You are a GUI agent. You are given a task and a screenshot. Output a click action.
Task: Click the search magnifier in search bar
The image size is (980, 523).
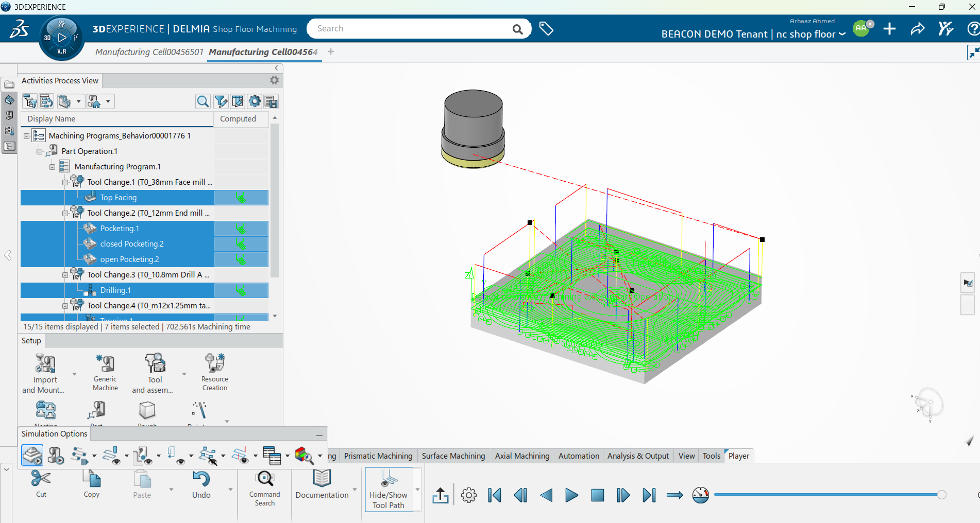point(518,29)
